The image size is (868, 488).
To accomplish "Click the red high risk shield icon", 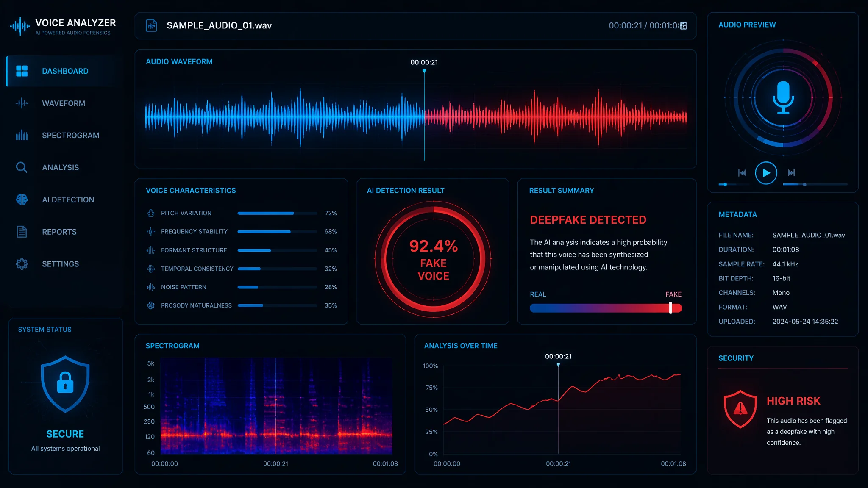I will coord(740,409).
